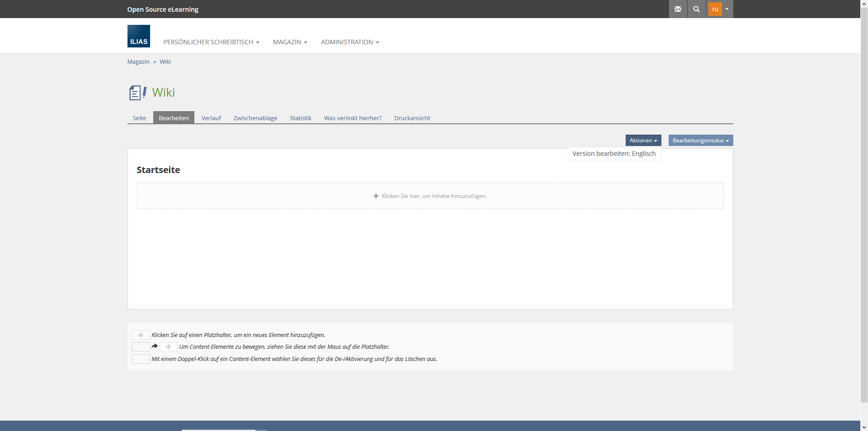Click the Magazin breadcrumb link

point(138,62)
